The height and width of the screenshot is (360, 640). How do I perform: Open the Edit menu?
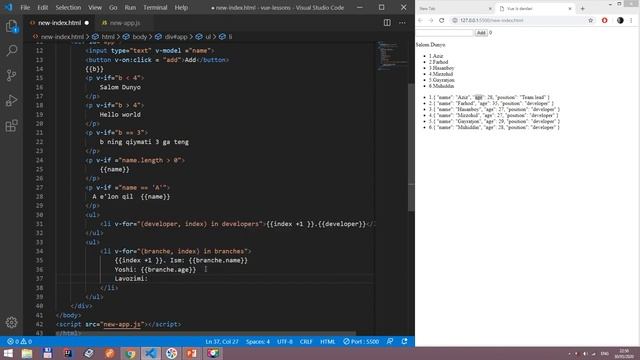[42, 7]
